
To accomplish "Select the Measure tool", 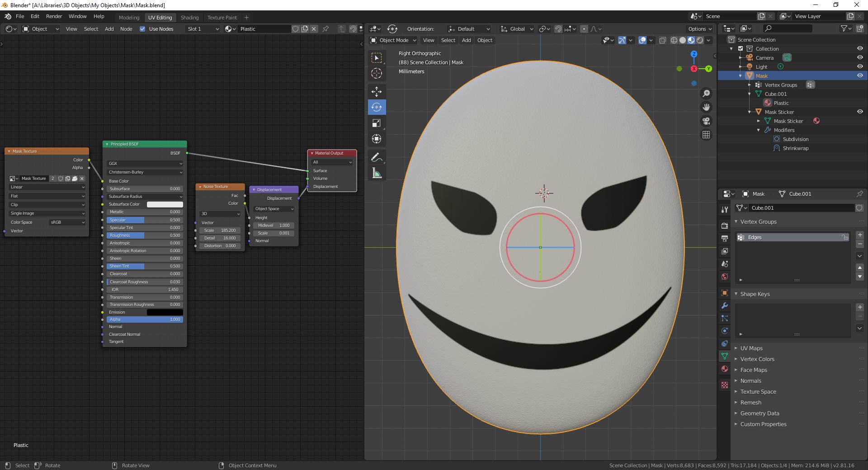I will pyautogui.click(x=377, y=173).
